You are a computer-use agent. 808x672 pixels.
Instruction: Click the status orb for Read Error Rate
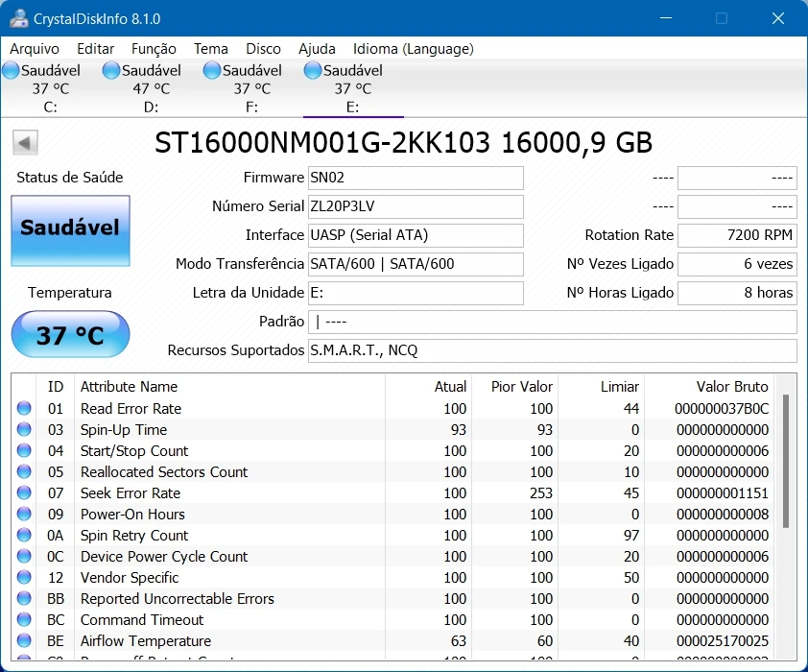[25, 409]
